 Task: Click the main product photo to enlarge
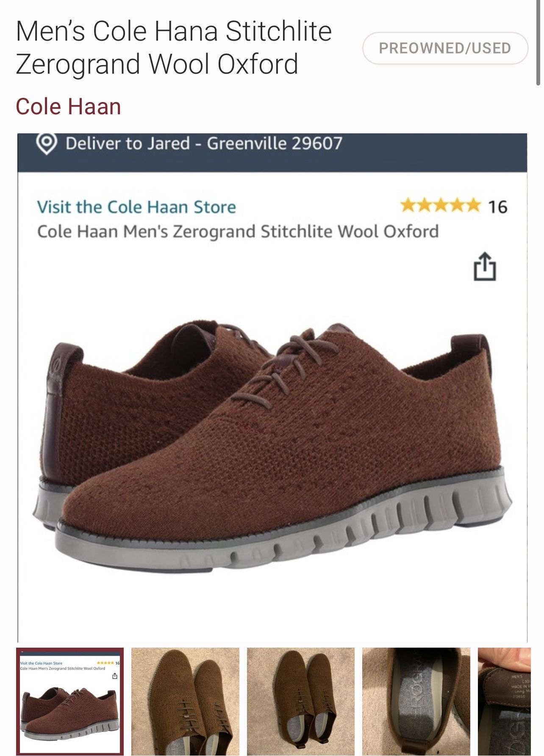(271, 444)
